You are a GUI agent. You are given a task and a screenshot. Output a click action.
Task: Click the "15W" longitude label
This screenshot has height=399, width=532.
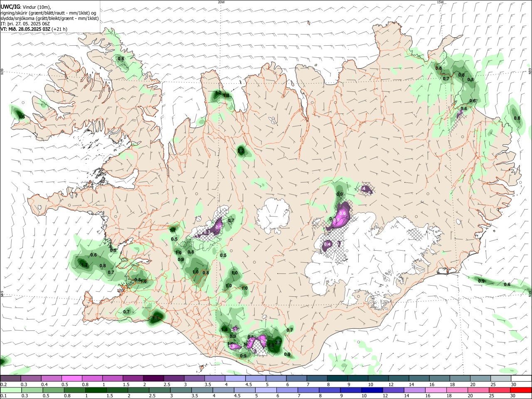coord(440,2)
